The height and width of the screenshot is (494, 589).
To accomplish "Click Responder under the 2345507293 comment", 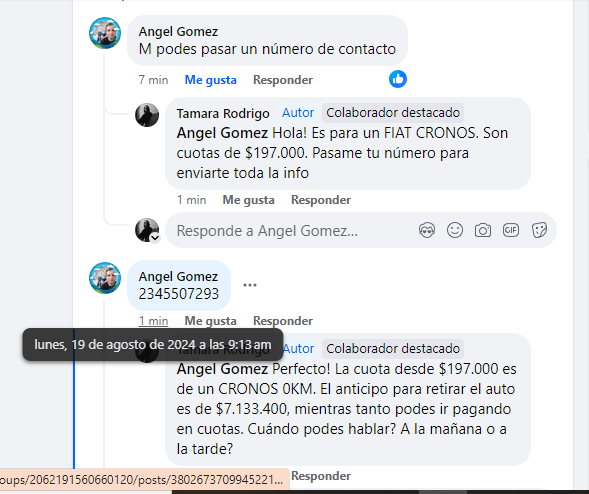I will click(283, 321).
